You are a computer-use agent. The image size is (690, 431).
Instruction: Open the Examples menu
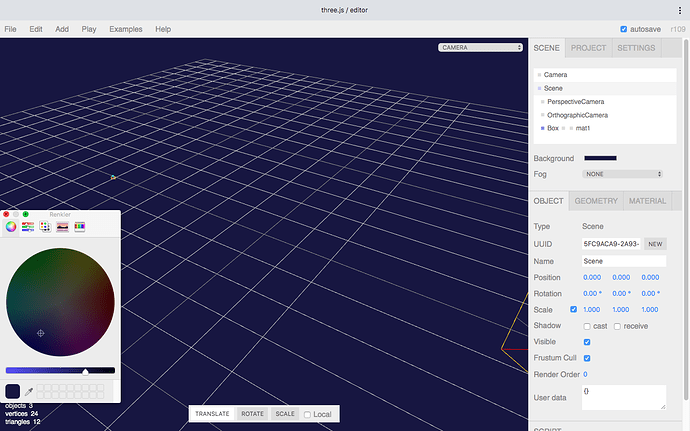click(x=125, y=29)
